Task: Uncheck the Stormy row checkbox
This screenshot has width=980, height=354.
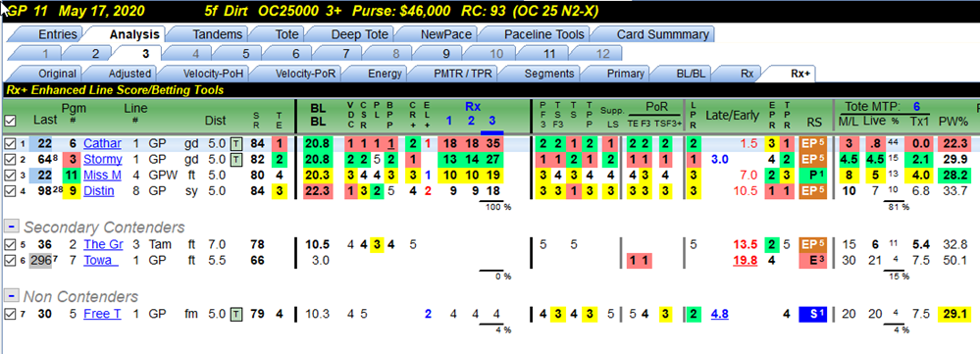Action: tap(10, 159)
